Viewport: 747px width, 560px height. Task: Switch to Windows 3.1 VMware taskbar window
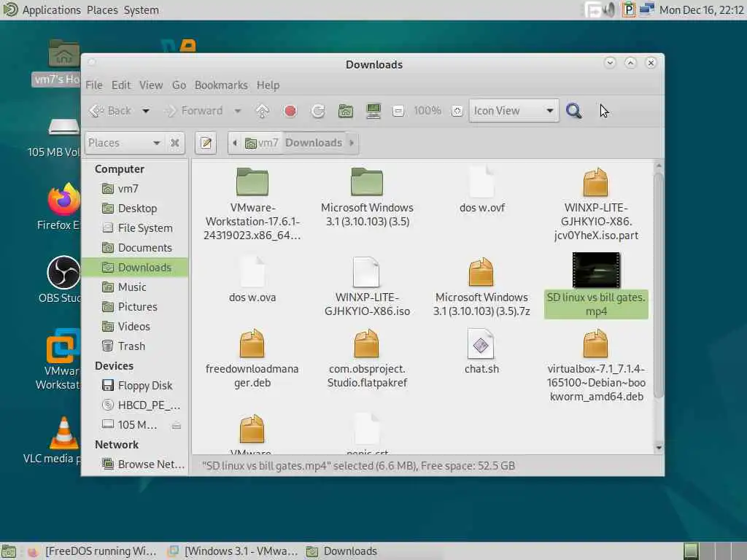[233, 551]
